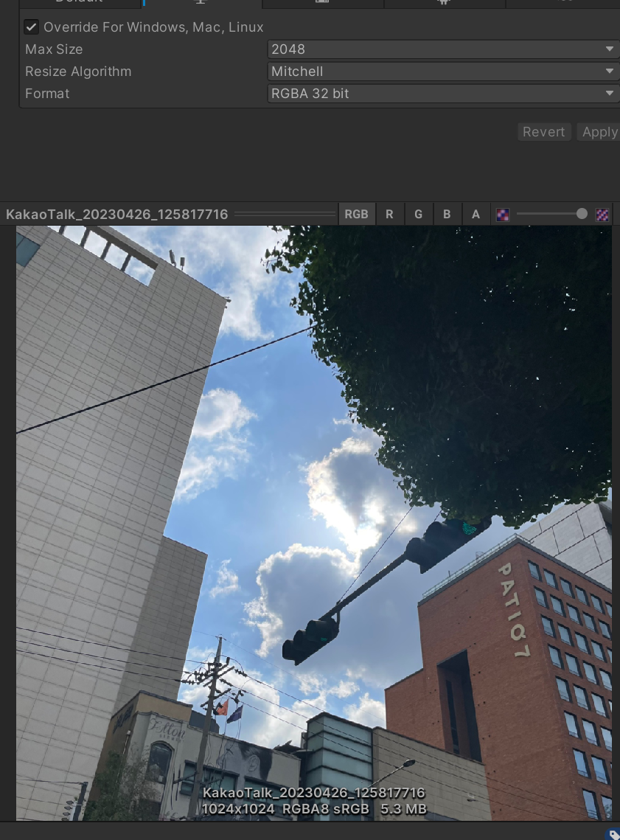The width and height of the screenshot is (620, 840).
Task: Show only the A alpha channel
Action: click(x=476, y=215)
